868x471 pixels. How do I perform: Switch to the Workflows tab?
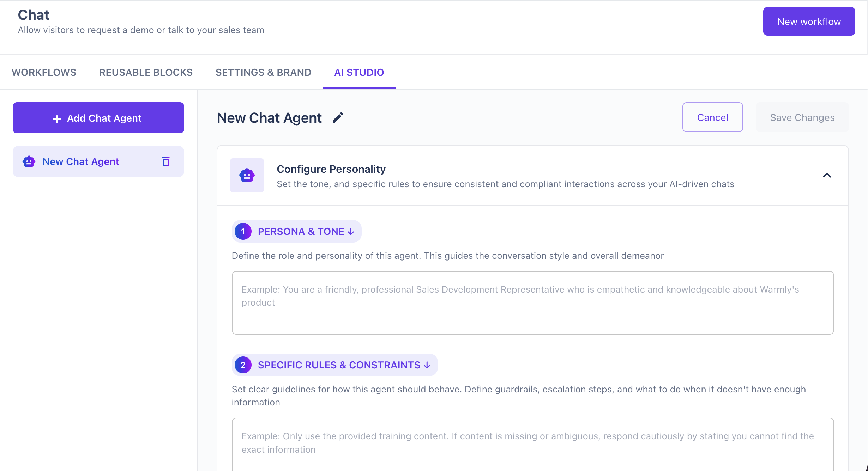coord(44,72)
